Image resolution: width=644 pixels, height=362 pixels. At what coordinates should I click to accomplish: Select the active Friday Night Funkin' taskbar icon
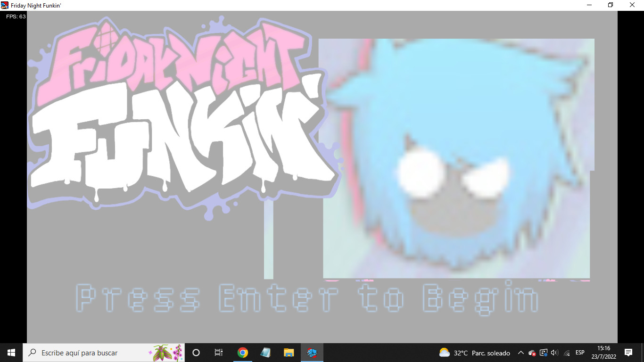312,353
